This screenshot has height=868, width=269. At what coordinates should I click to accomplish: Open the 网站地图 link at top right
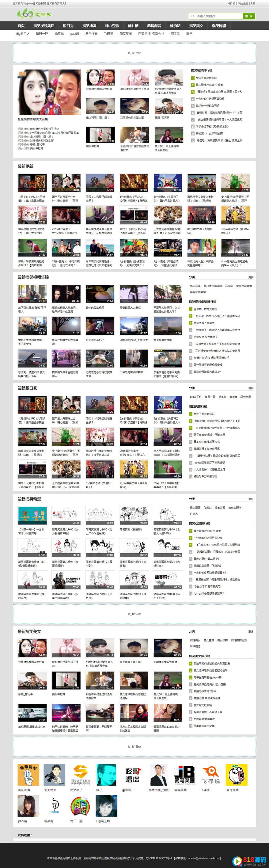pyautogui.click(x=243, y=3)
